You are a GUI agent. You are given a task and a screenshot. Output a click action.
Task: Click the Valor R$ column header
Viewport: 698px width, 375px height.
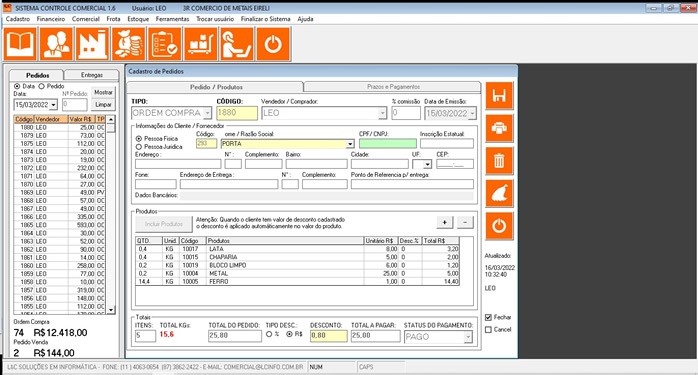pos(82,119)
